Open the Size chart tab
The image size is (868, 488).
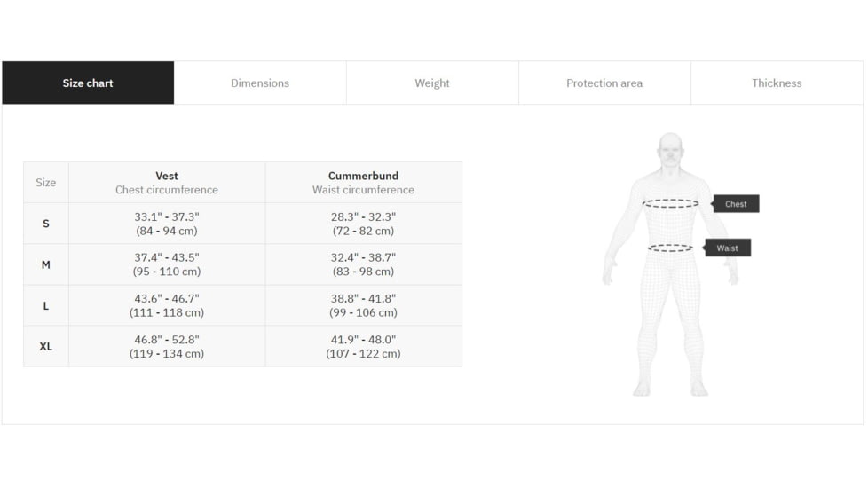(88, 83)
